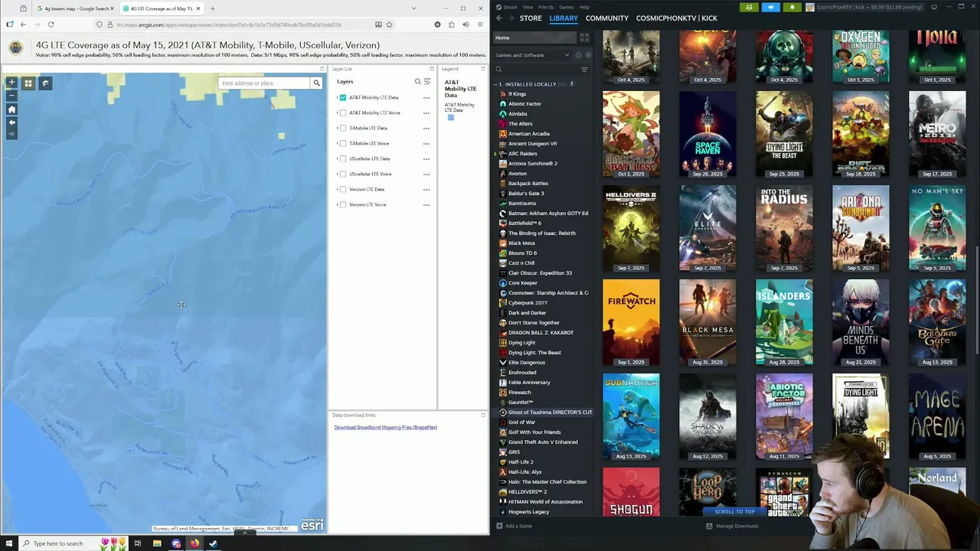The width and height of the screenshot is (980, 551).
Task: Expand AT&T Mobility LTE Voice layer arrow
Action: tap(337, 113)
